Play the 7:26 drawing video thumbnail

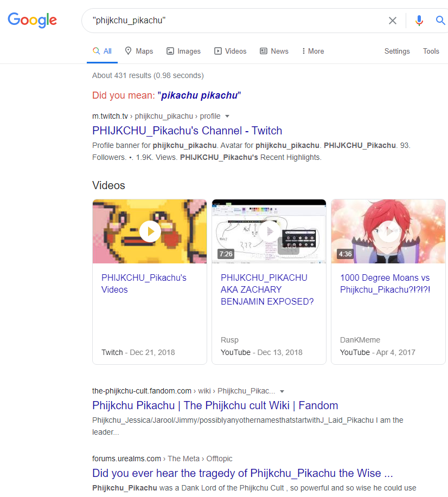click(269, 231)
